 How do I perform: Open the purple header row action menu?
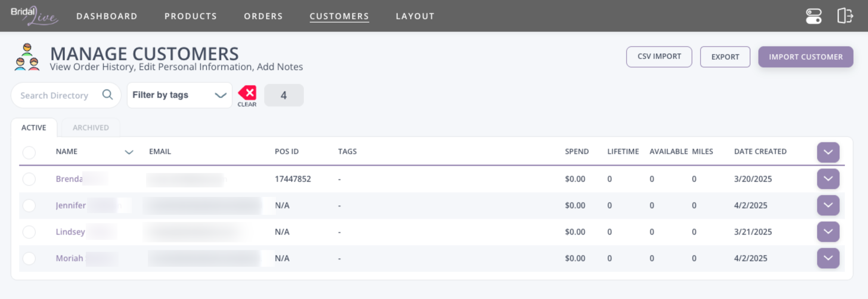click(828, 152)
